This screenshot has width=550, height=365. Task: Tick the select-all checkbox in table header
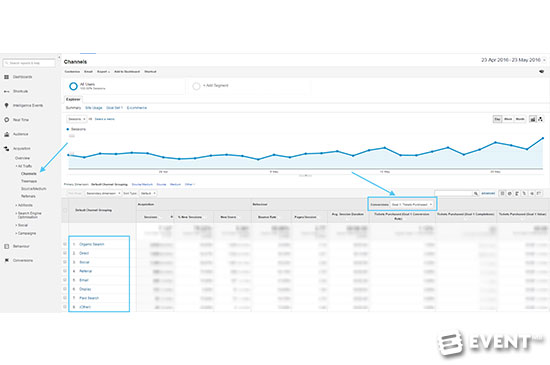[65, 210]
